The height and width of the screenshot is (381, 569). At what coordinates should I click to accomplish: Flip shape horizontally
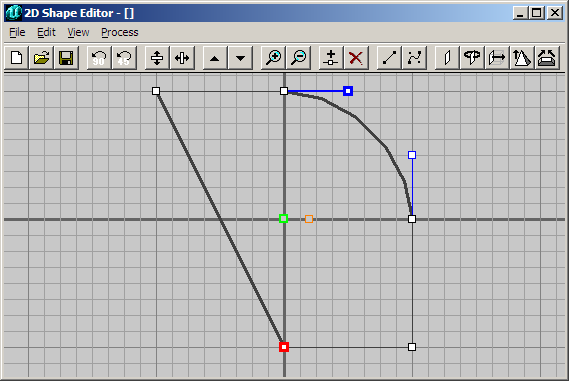(x=182, y=58)
